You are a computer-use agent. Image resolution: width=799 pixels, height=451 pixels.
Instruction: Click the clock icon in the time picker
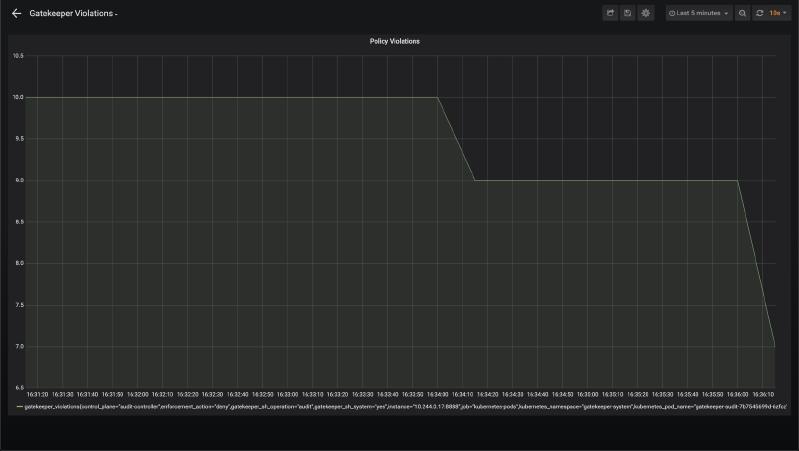[672, 13]
